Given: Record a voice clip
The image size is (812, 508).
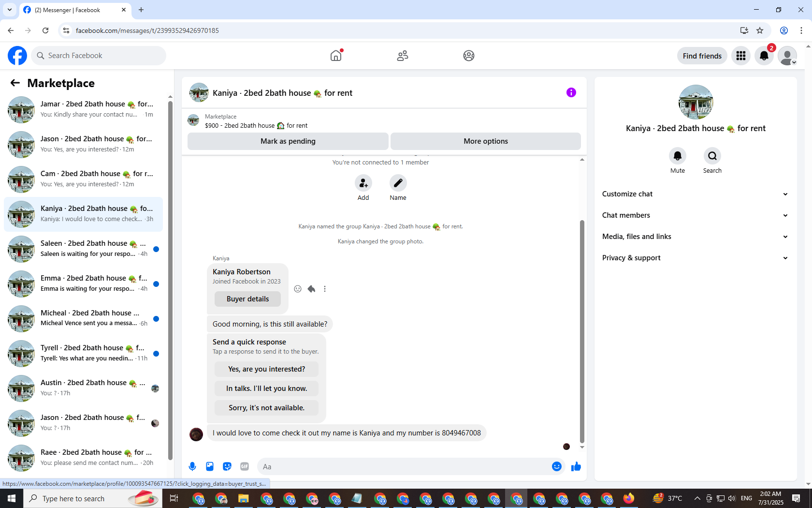Looking at the screenshot, I should point(192,466).
